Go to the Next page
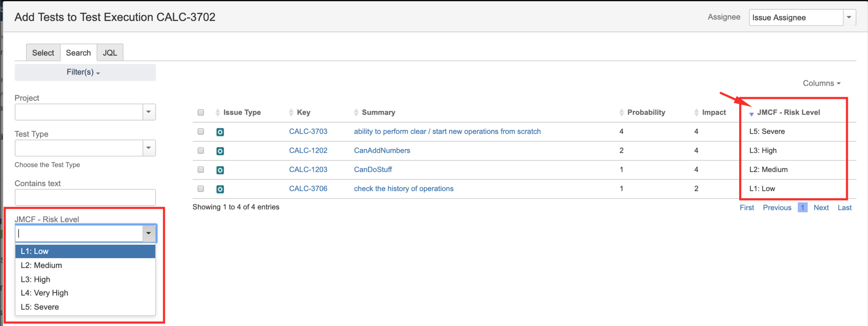The height and width of the screenshot is (326, 868). 821,208
